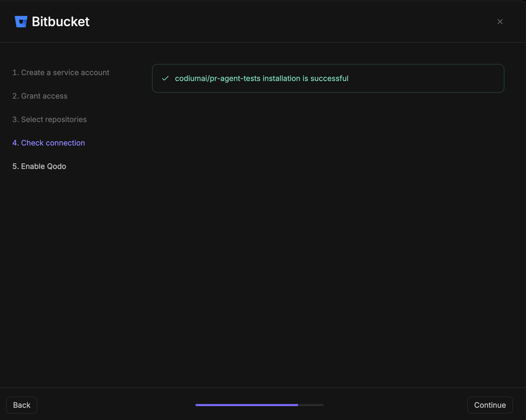526x420 pixels.
Task: Click the currently highlighted Check connection step
Action: coord(49,143)
